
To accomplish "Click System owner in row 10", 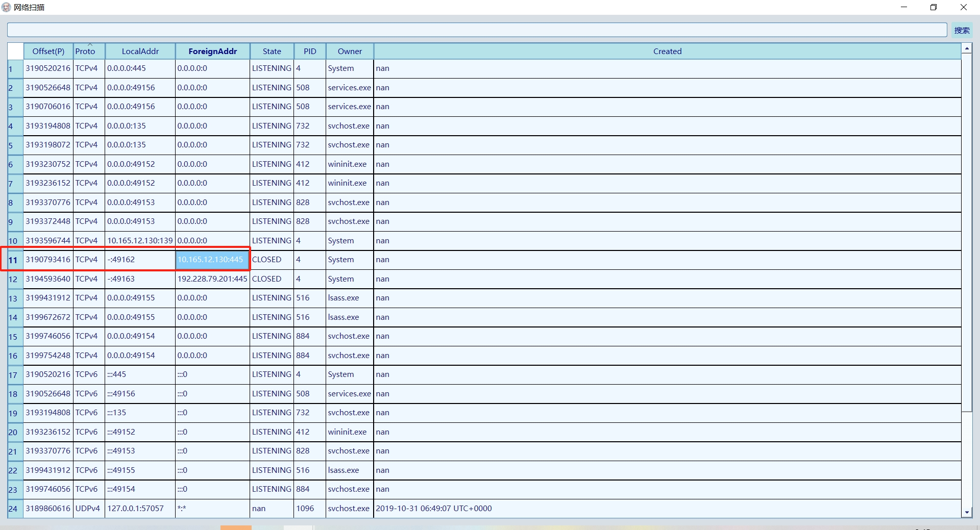I will point(350,241).
